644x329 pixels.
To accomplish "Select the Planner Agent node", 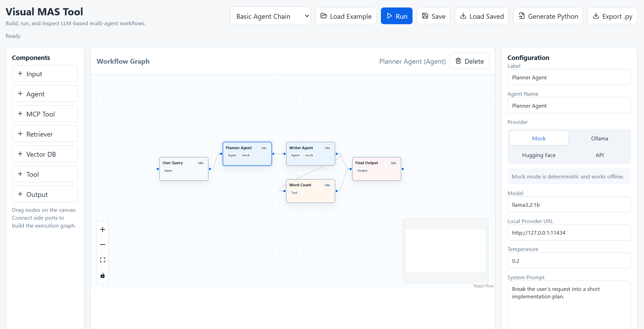I will coord(247,154).
